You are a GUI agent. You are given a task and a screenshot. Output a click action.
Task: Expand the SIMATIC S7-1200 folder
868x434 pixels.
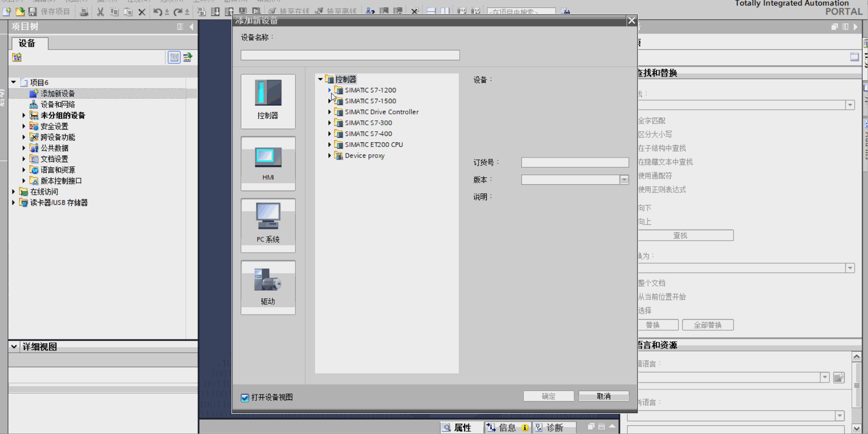pyautogui.click(x=330, y=90)
